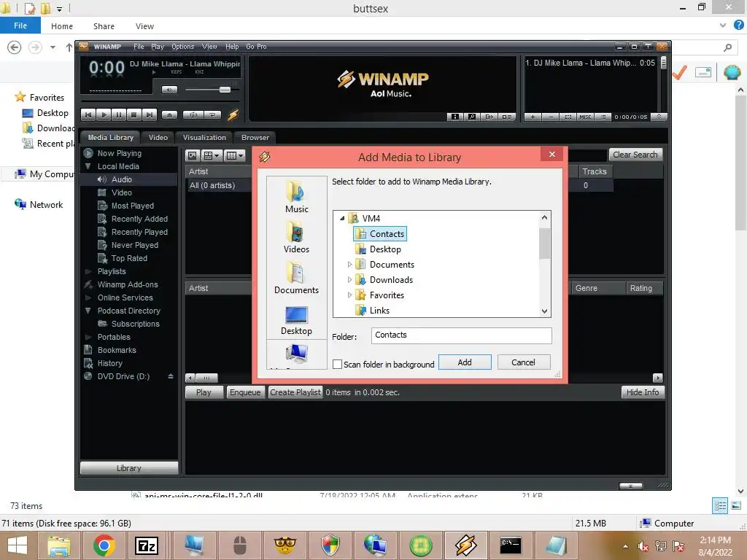
Task: Click the Add button in dialog
Action: tap(465, 362)
